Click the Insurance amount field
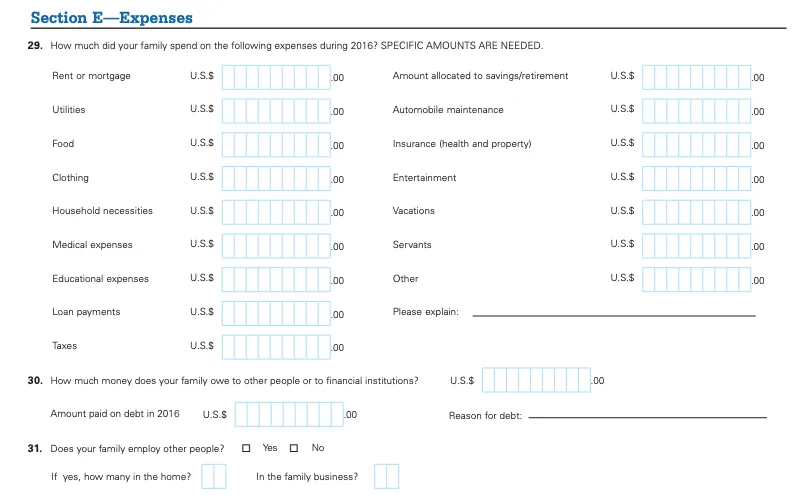 (x=696, y=144)
